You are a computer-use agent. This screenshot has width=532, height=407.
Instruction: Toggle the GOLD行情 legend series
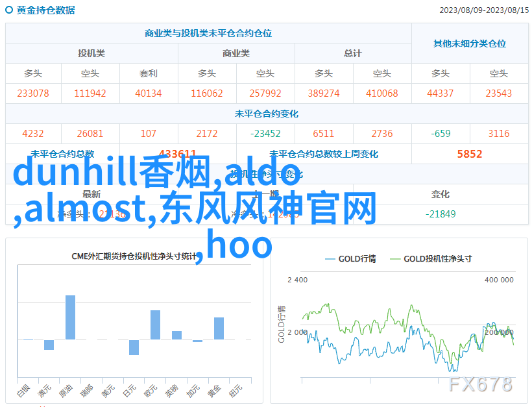pos(350,259)
